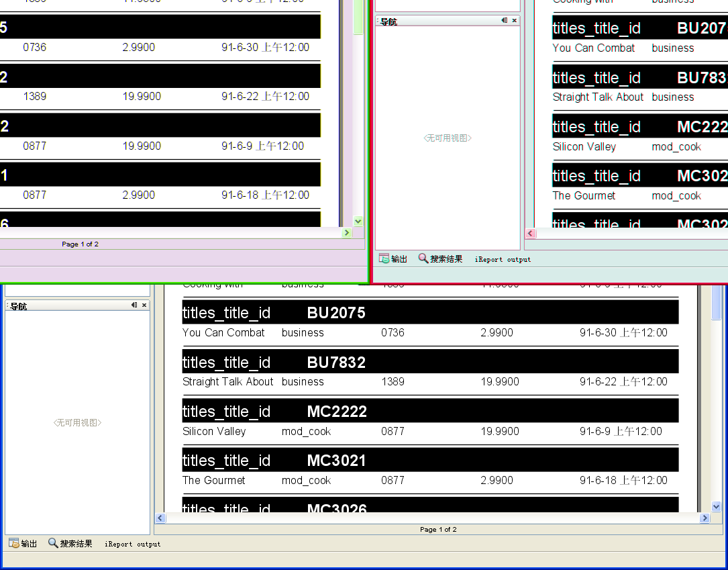This screenshot has height=570, width=728.
Task: Click the left arrow of the top-right window's horizontal scrollbar
Action: [x=531, y=234]
